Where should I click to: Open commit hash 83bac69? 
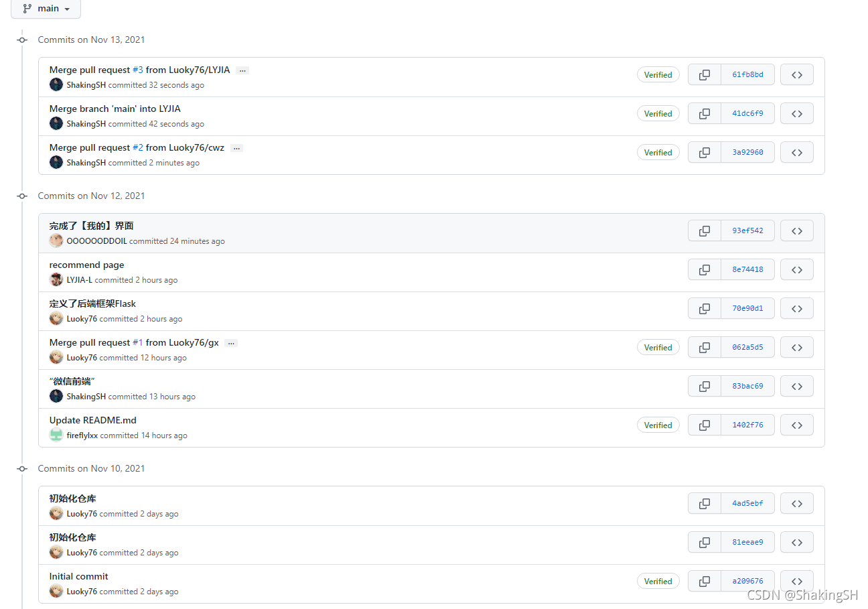747,387
